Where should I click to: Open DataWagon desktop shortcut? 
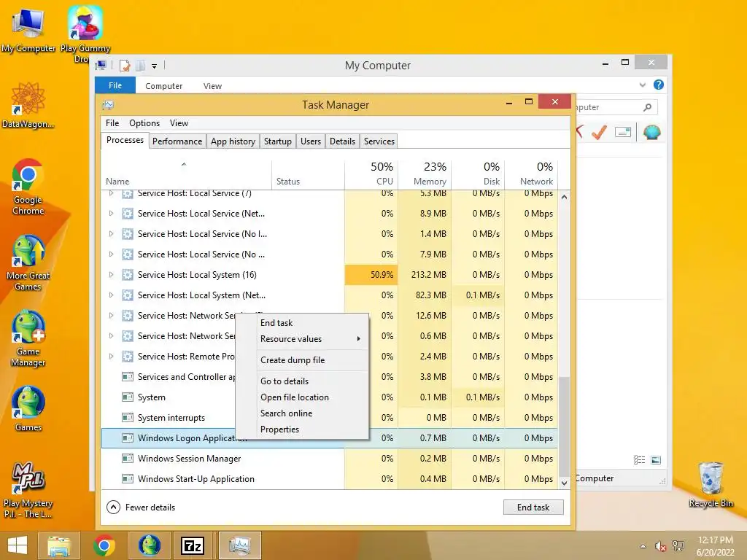pos(28,105)
